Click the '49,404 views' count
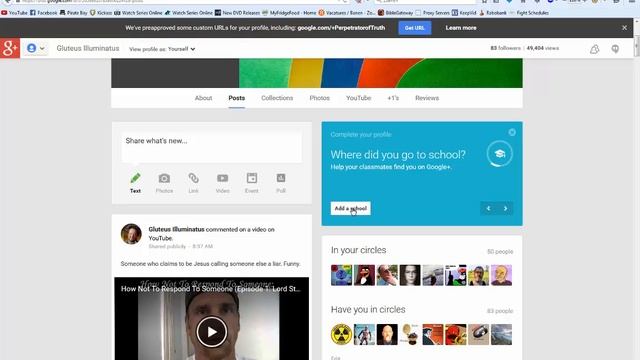The height and width of the screenshot is (360, 640). tap(542, 48)
